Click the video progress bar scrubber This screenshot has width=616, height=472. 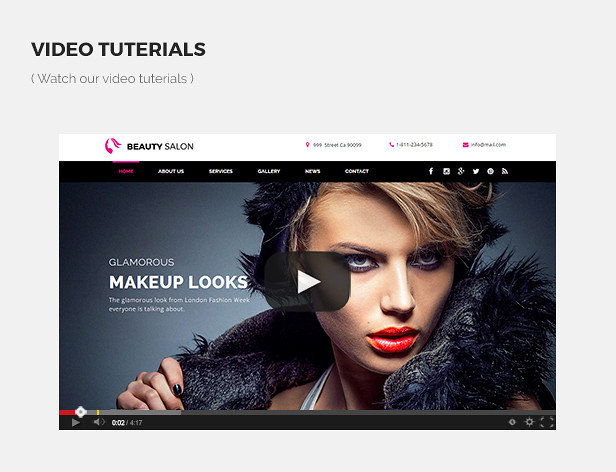click(81, 412)
